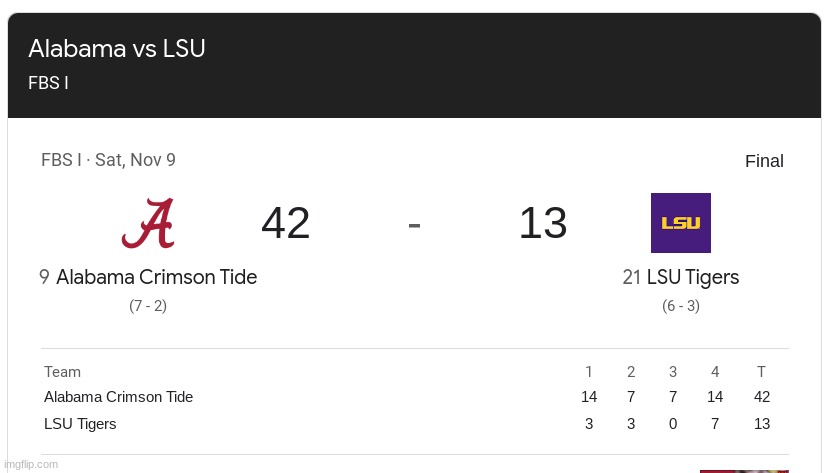This screenshot has width=832, height=473.
Task: Click the imgflip.com watermark
Action: 30,464
